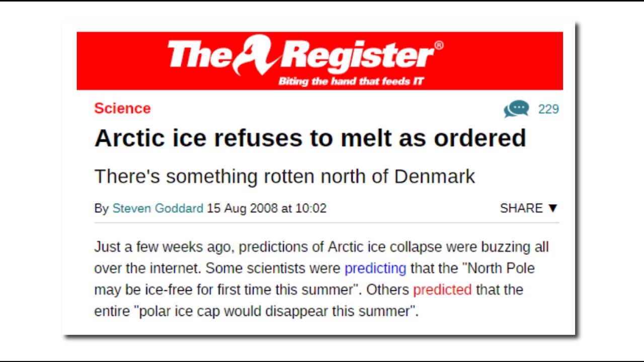Click the down-arrow triangle beside SHARE
The image size is (644, 362).
[x=553, y=208]
